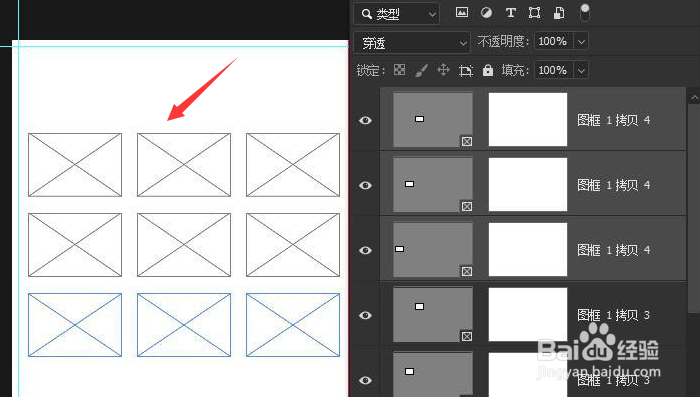The width and height of the screenshot is (700, 397).
Task: Hide the lowest 图框 1 拷贝 4 layer
Action: coord(365,250)
